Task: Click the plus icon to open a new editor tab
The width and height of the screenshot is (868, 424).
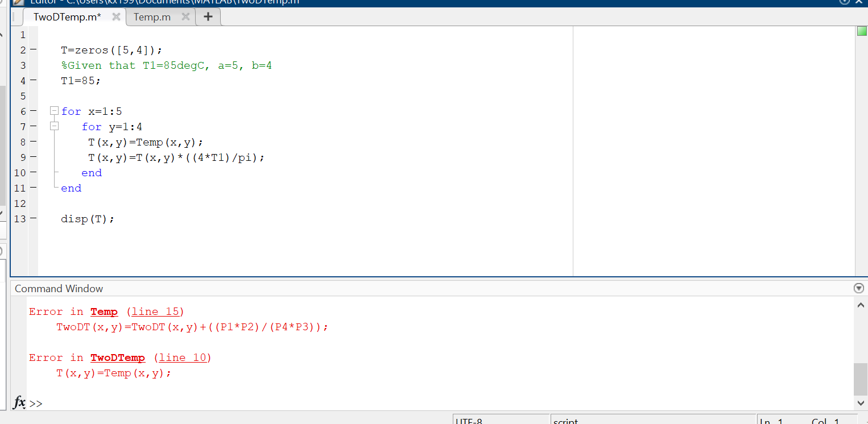Action: pos(208,16)
